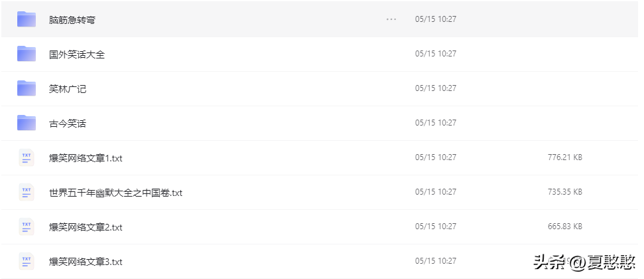Viewport: 644px width, 279px height.
Task: Click the 国外笑话大全 folder icon
Action: [27, 54]
